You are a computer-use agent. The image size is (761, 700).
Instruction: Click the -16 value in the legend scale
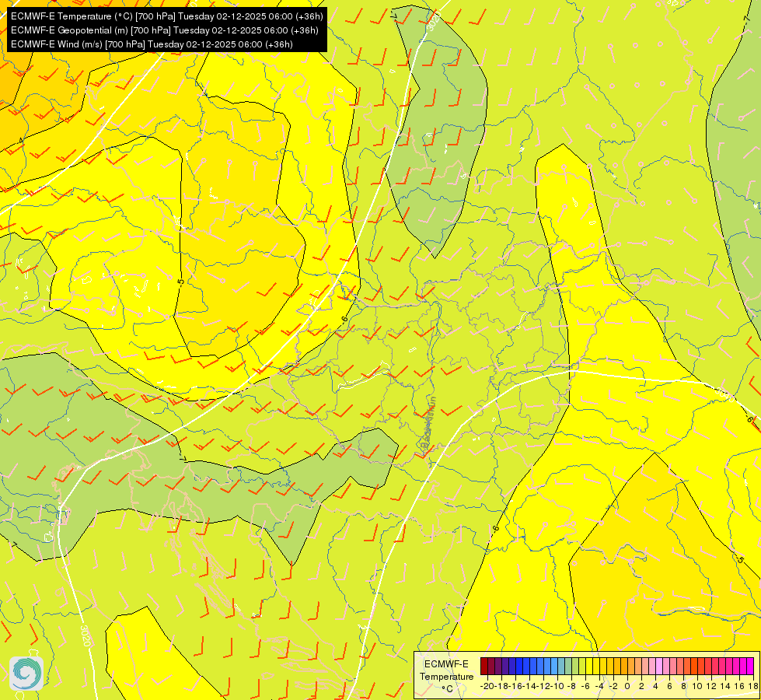pyautogui.click(x=515, y=686)
